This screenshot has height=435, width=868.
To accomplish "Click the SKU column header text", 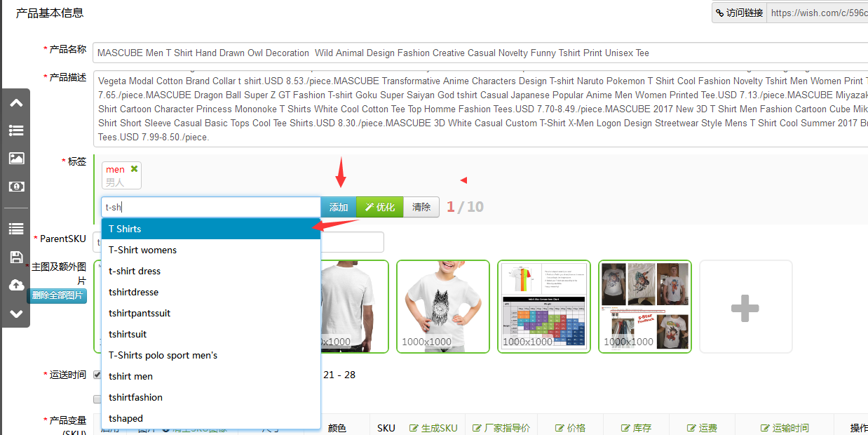I will click(386, 428).
